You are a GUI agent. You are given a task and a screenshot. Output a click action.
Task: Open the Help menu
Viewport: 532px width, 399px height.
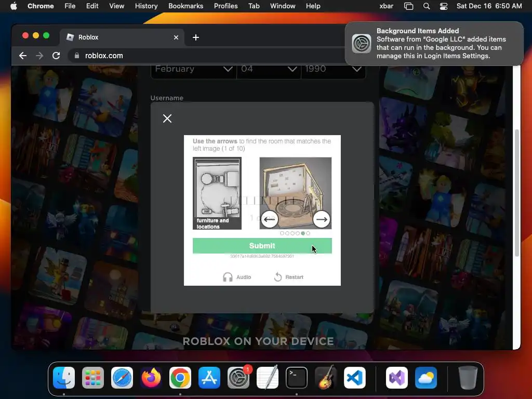click(313, 6)
